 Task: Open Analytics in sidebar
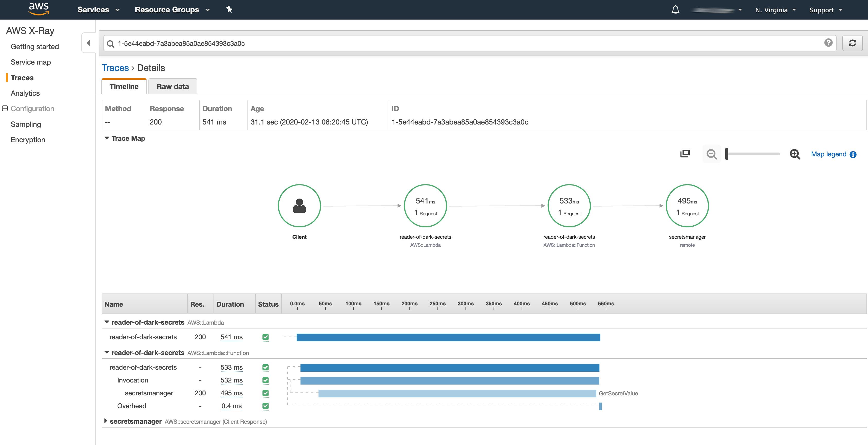pos(25,93)
